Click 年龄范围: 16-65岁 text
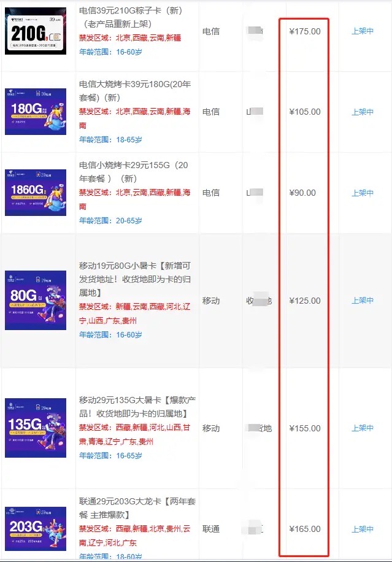The width and height of the screenshot is (392, 562). click(x=110, y=455)
